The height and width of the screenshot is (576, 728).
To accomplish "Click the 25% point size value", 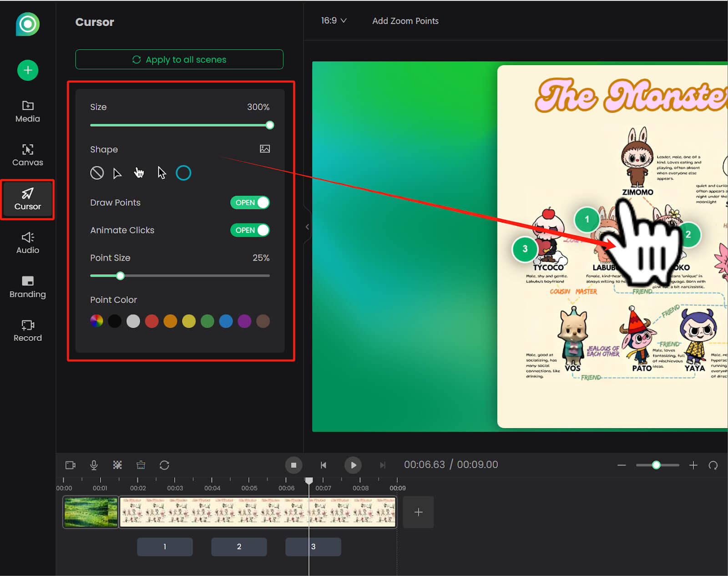I will pyautogui.click(x=261, y=258).
